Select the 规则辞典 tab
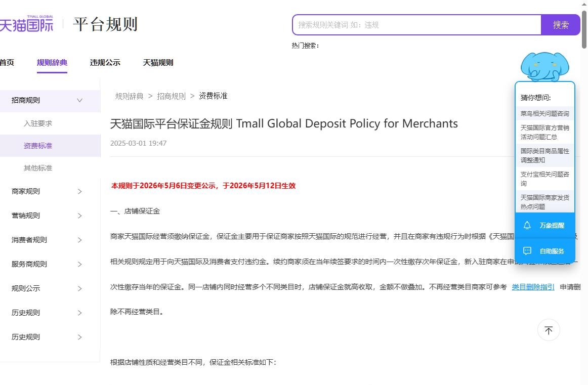Image resolution: width=588 pixels, height=385 pixels. (x=52, y=63)
